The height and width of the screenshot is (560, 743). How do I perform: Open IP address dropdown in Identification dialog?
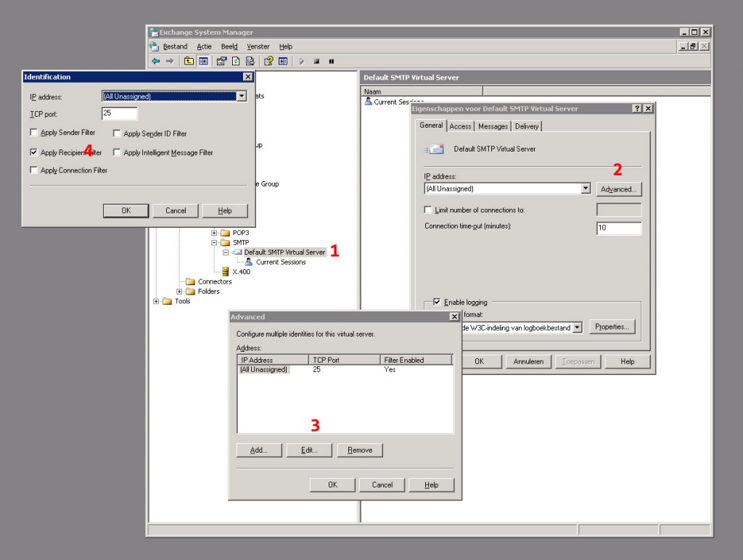[242, 96]
